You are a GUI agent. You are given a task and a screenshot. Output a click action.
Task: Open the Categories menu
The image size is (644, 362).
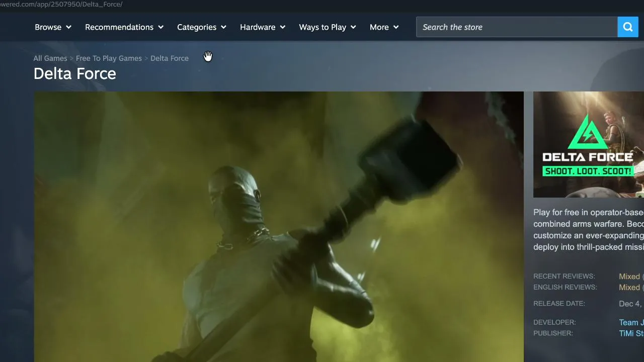pyautogui.click(x=202, y=27)
